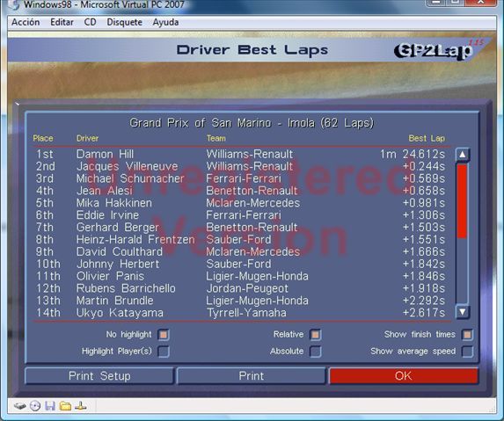Select Rubens Barrichello's row
This screenshot has height=421, width=504.
[x=240, y=288]
